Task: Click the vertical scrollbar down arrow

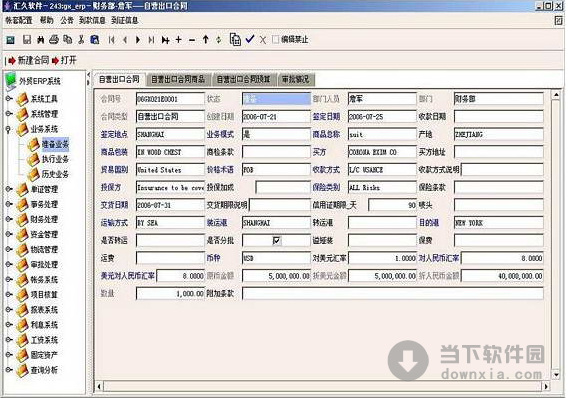Action: point(556,375)
